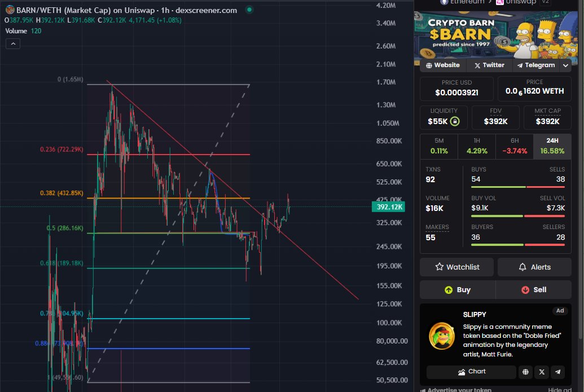Select the 24H timeframe tab
Image resolution: width=584 pixels, height=392 pixels.
(552, 146)
